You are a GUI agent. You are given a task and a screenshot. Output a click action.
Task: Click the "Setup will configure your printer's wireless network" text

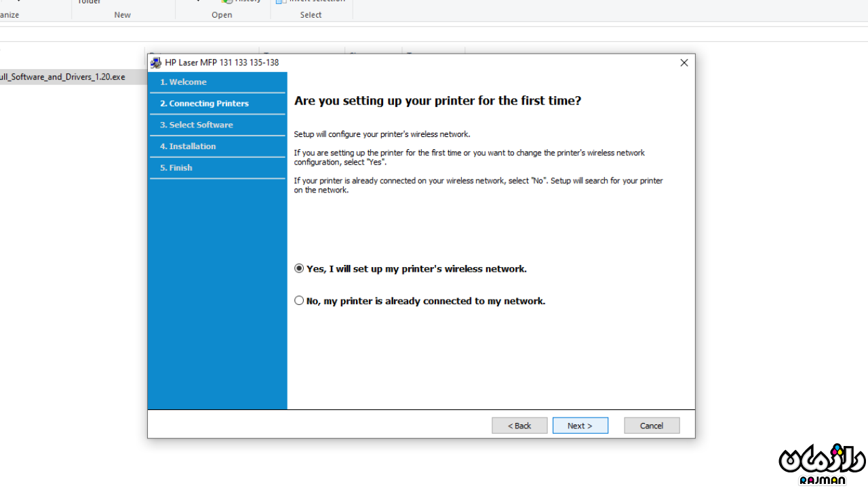(x=382, y=134)
